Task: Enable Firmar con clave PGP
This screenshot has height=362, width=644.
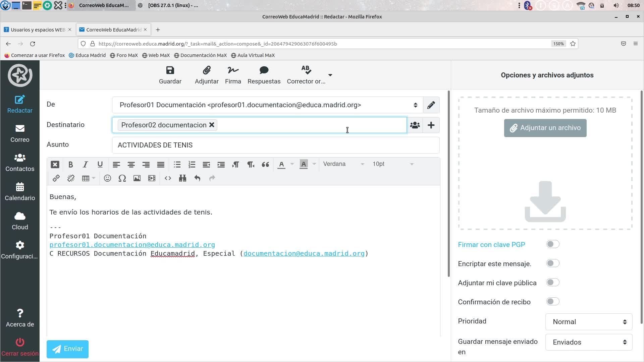Action: pos(552,244)
